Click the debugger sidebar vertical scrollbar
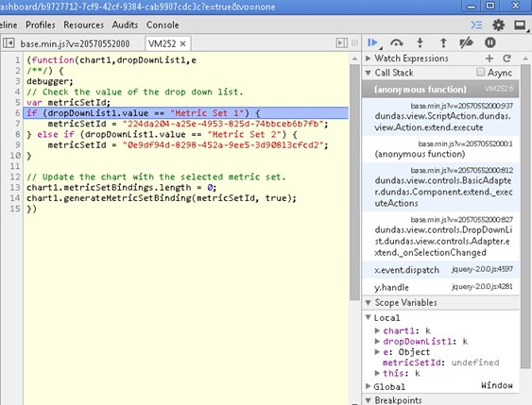The width and height of the screenshot is (532, 405). pyautogui.click(x=525, y=215)
